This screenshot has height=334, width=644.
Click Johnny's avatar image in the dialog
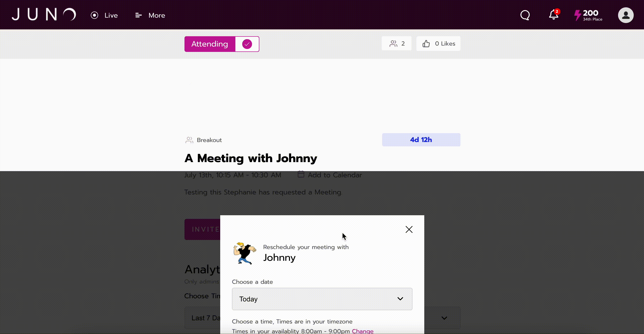(x=245, y=253)
